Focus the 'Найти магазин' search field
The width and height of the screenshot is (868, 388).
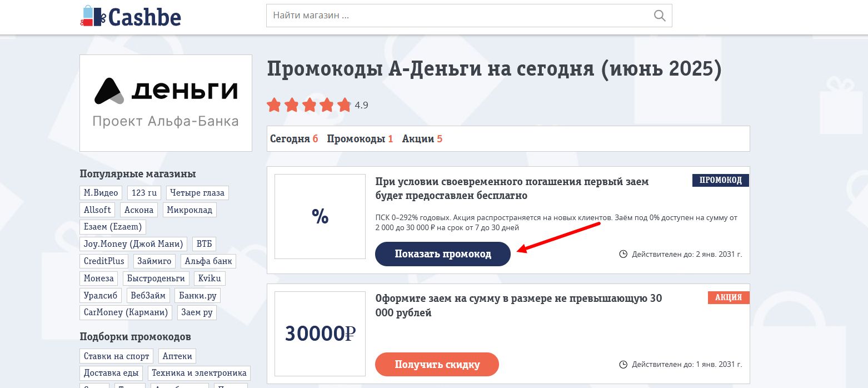(469, 16)
